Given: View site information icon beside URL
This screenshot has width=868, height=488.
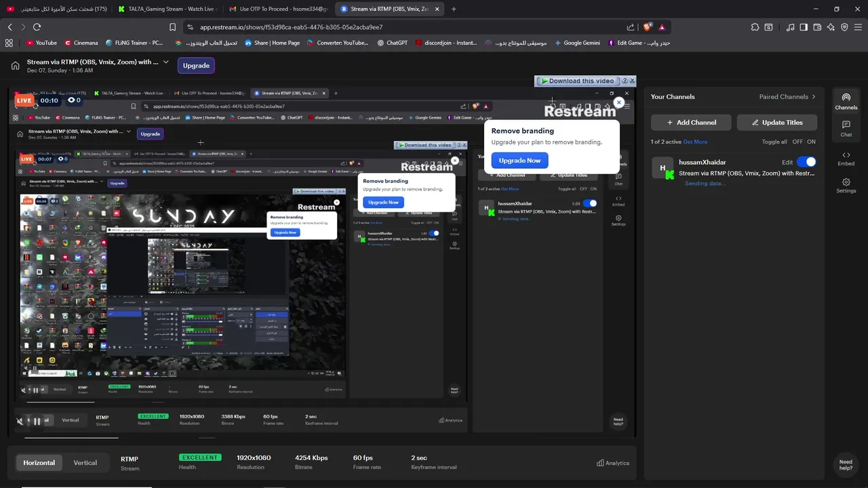Looking at the screenshot, I should click(190, 27).
